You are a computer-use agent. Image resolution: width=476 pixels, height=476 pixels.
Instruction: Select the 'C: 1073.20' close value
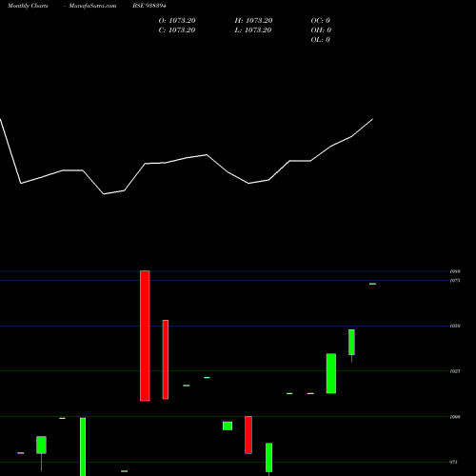(x=177, y=30)
